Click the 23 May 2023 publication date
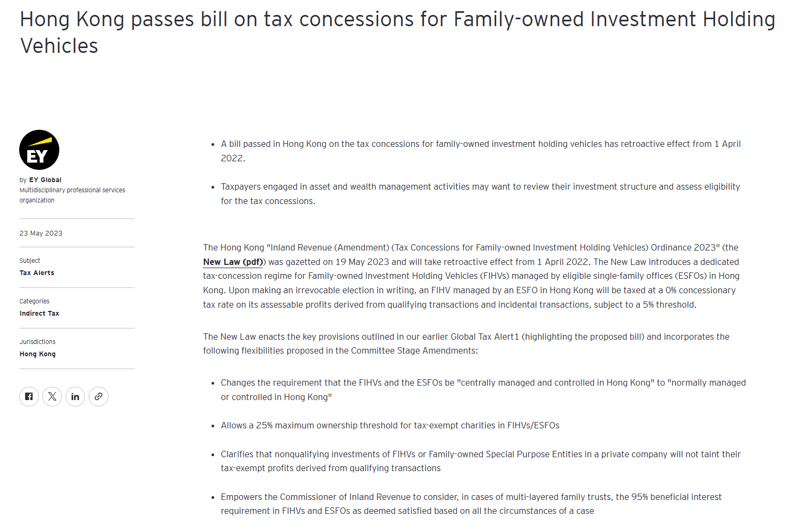The image size is (799, 532). click(41, 233)
